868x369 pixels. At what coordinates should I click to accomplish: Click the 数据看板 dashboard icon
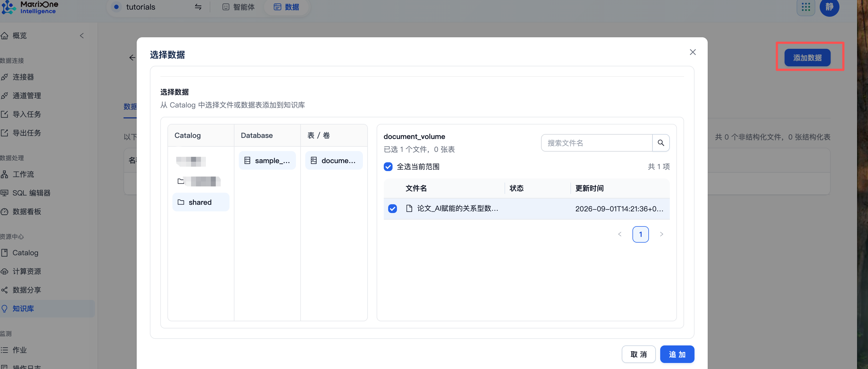[4, 212]
